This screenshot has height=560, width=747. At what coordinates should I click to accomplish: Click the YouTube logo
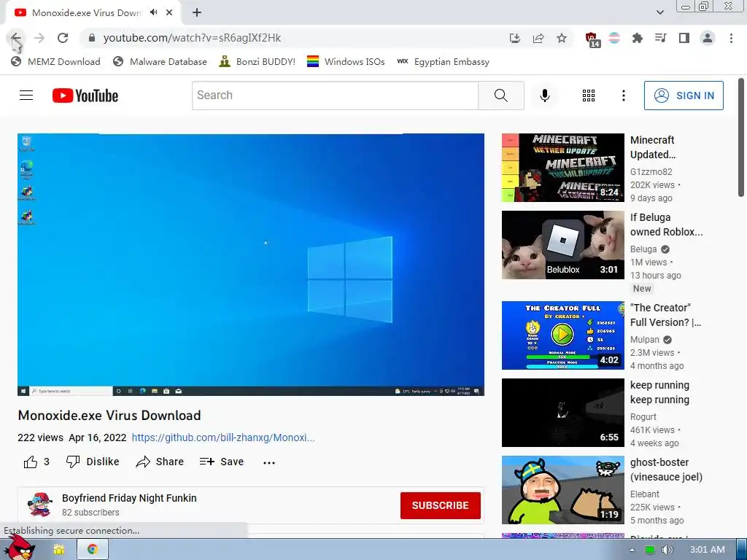(85, 96)
